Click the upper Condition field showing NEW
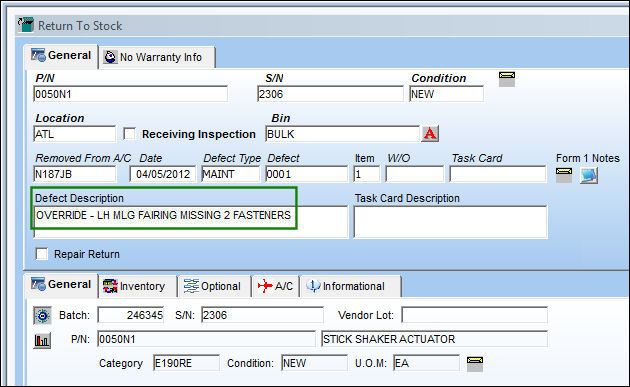 [x=446, y=94]
